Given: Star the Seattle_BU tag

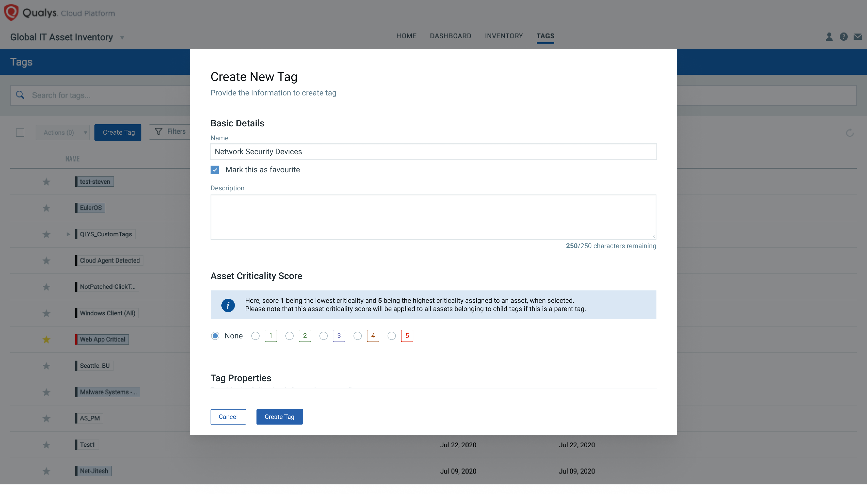Looking at the screenshot, I should [x=46, y=366].
